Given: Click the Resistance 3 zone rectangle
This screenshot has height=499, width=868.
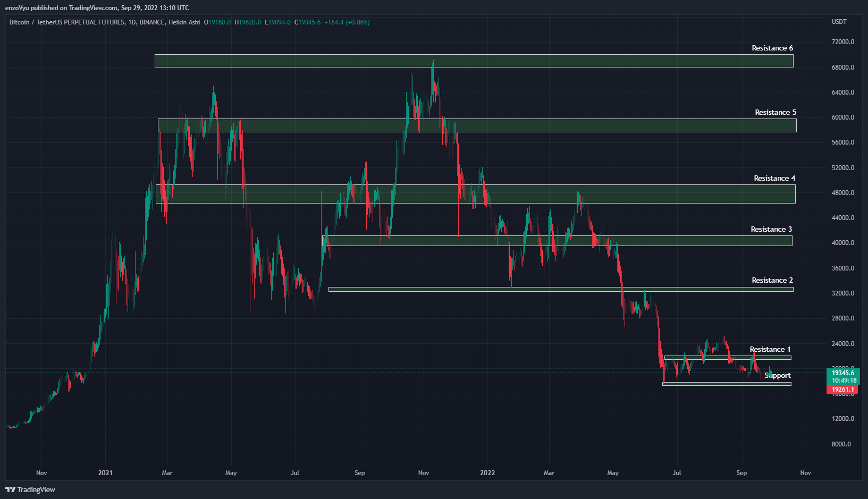Looking at the screenshot, I should (x=557, y=241).
